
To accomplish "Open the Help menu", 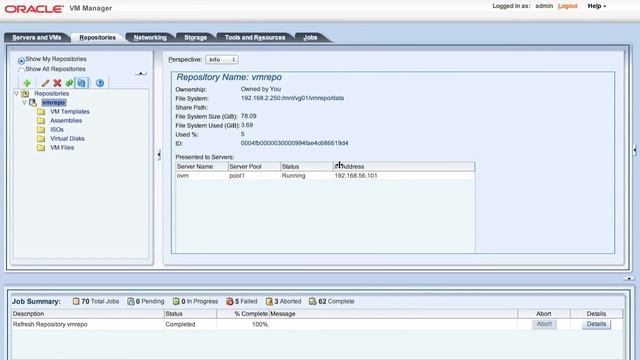I will [x=597, y=6].
